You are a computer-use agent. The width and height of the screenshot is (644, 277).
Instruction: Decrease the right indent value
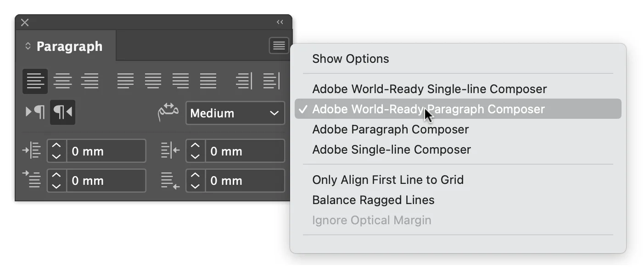[195, 156]
